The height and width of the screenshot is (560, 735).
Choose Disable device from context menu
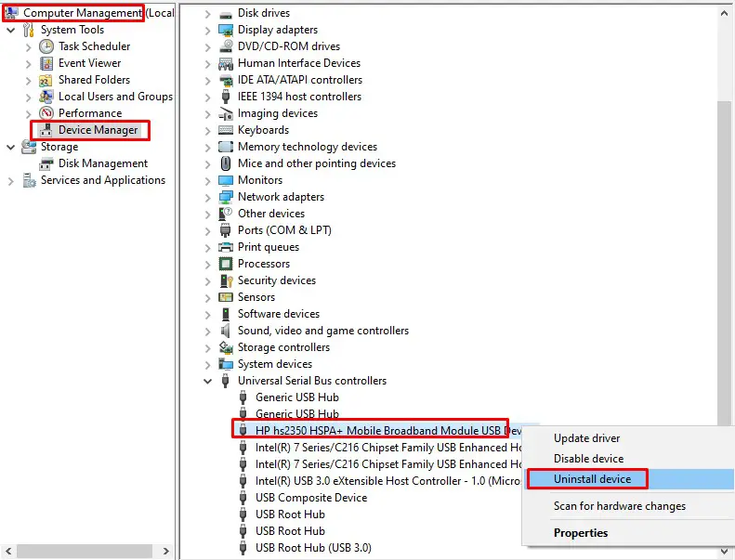(x=627, y=459)
